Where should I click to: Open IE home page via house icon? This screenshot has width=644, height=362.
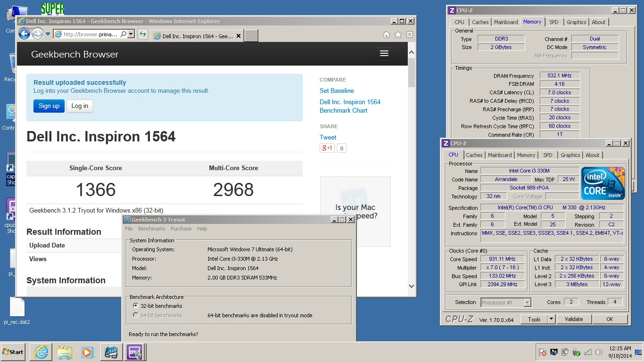click(x=387, y=34)
